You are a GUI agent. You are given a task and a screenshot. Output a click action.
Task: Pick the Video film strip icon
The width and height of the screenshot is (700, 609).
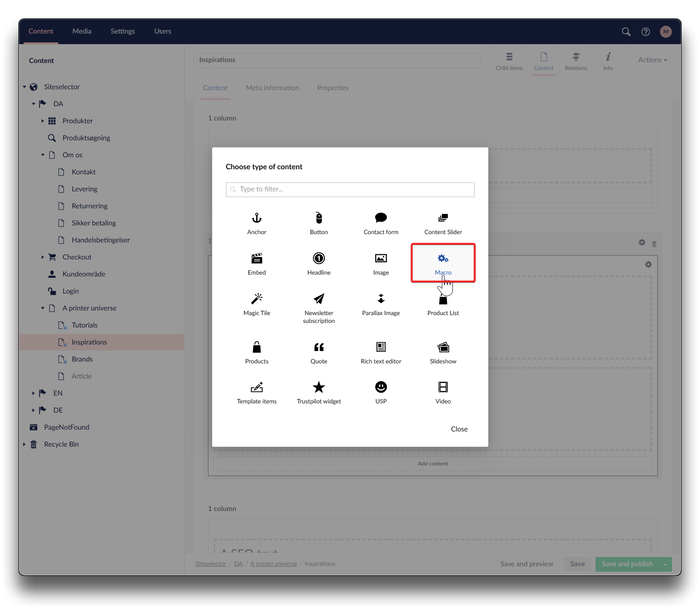(443, 387)
